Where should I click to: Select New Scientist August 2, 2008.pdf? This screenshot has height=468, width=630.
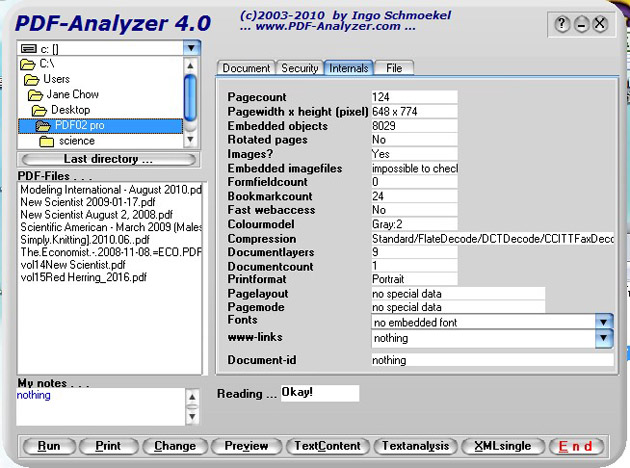(x=96, y=215)
